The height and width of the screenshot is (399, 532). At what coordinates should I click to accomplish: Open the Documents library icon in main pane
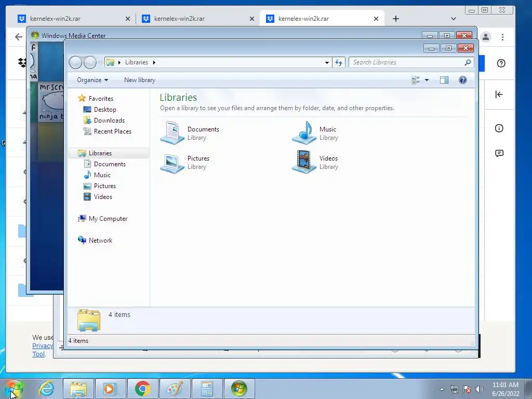tap(172, 133)
